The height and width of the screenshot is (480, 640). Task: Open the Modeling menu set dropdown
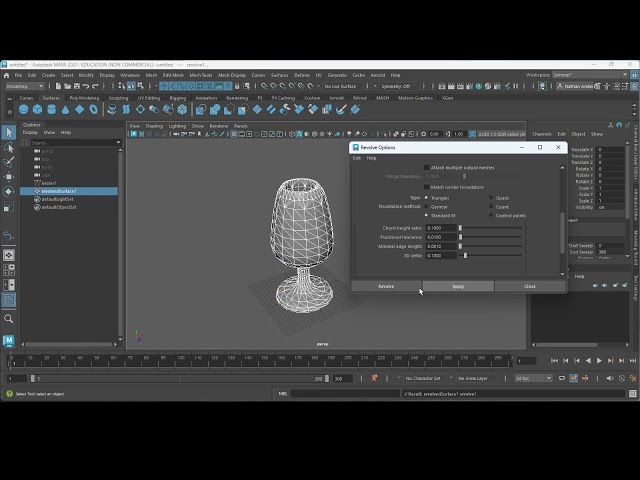(x=25, y=86)
